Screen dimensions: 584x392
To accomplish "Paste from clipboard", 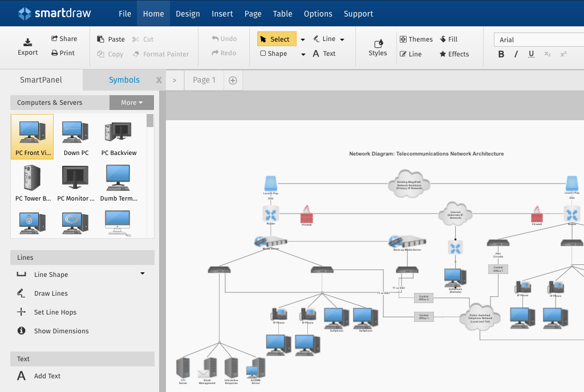I will [x=111, y=39].
